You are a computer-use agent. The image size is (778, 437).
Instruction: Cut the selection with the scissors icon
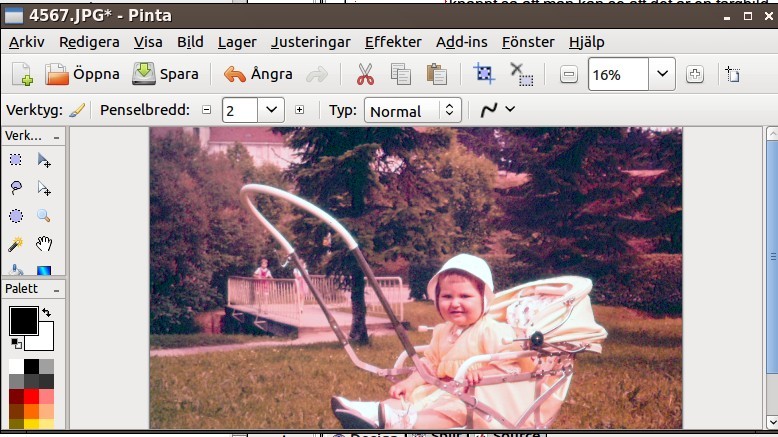pyautogui.click(x=365, y=74)
